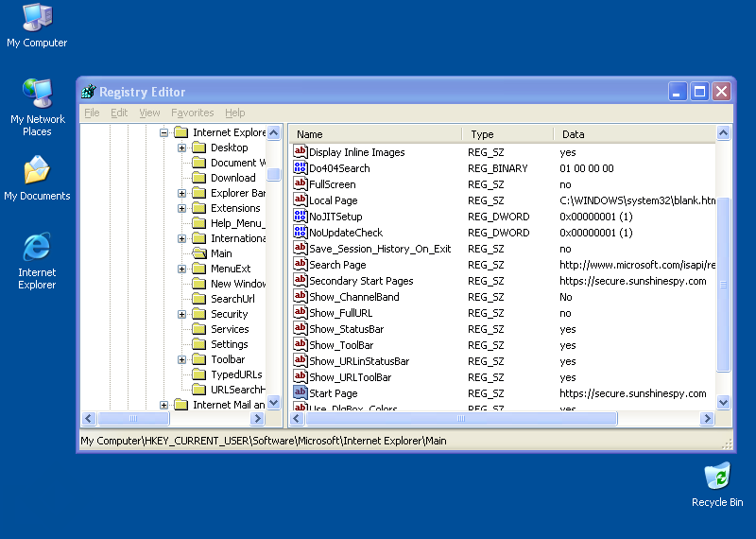This screenshot has height=539, width=756.
Task: Select the Help_Menu_URLs key in tree
Action: [238, 223]
